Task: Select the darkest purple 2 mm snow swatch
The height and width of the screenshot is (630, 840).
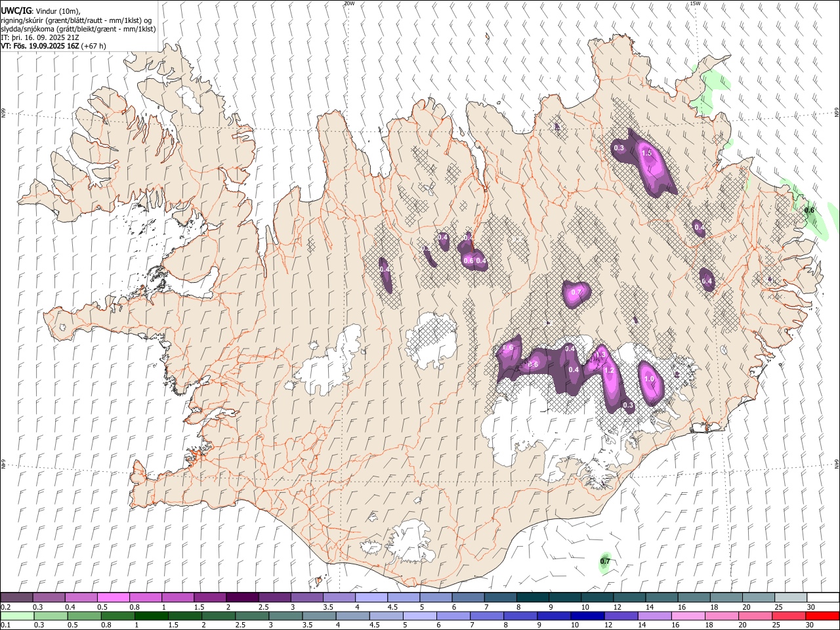Action: coord(242,598)
